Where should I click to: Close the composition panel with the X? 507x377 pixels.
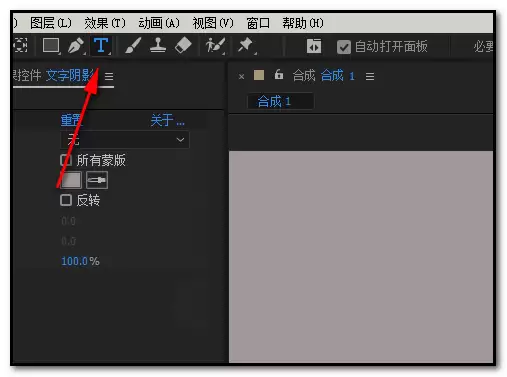[x=241, y=77]
